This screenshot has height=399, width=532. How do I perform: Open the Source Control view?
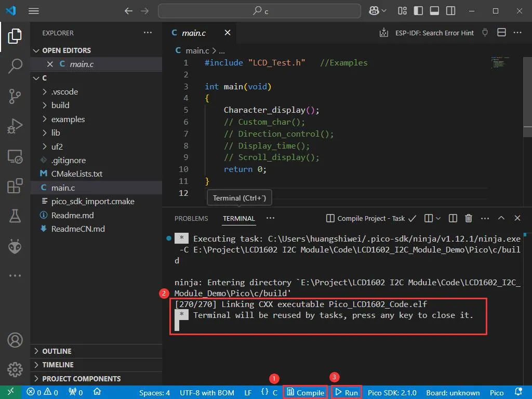tap(15, 96)
